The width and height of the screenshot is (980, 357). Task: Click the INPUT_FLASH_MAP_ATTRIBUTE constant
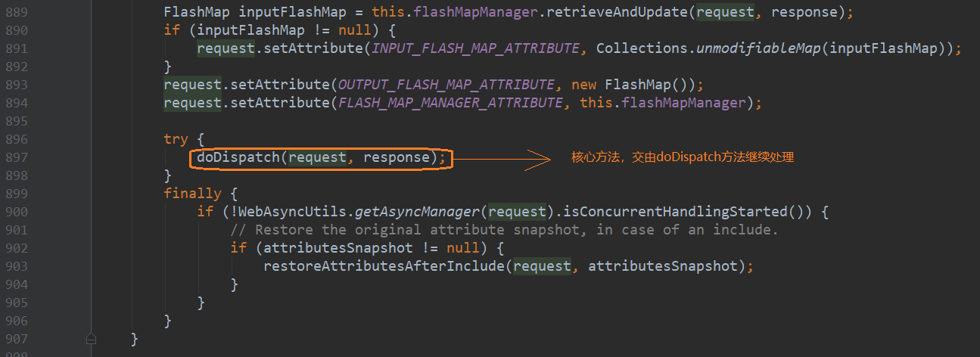coord(475,48)
